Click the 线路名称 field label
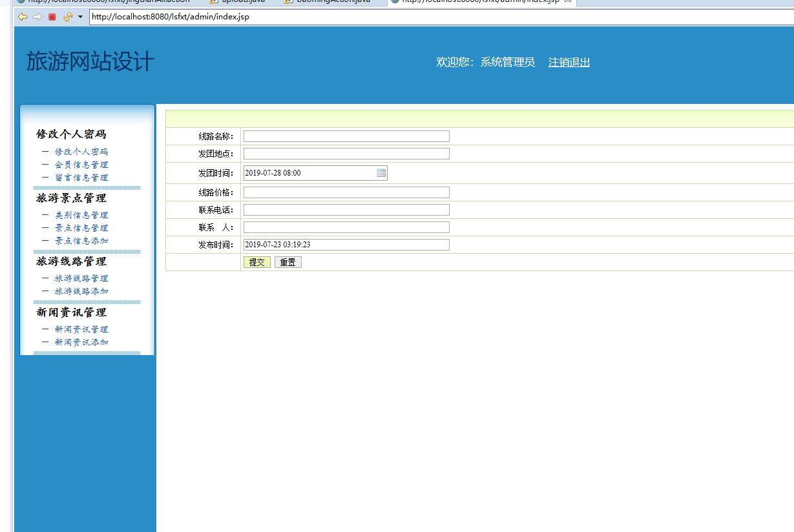Image resolution: width=794 pixels, height=532 pixels. pyautogui.click(x=216, y=136)
